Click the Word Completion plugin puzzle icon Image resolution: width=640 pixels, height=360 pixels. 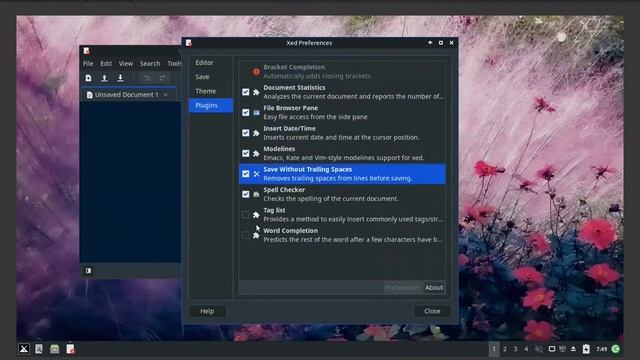256,236
